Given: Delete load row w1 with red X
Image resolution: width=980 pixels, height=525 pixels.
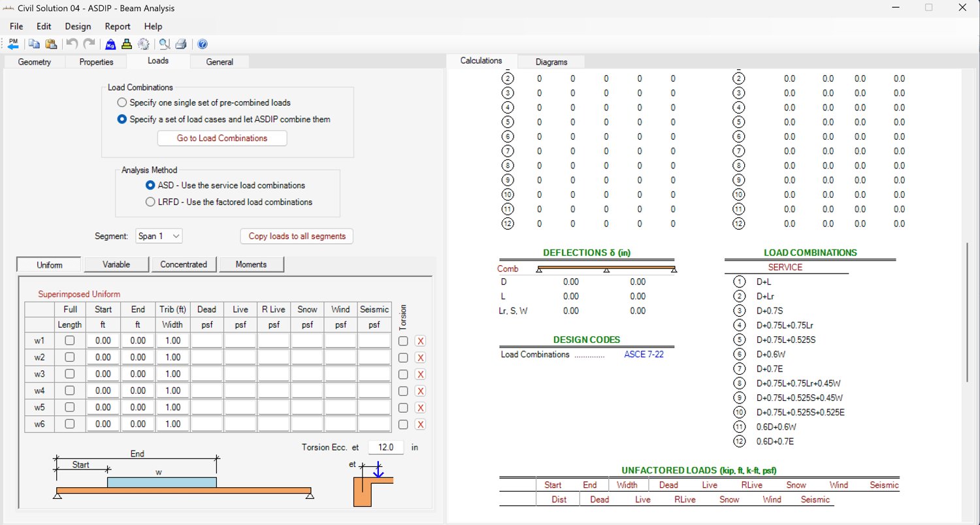Looking at the screenshot, I should [x=420, y=341].
